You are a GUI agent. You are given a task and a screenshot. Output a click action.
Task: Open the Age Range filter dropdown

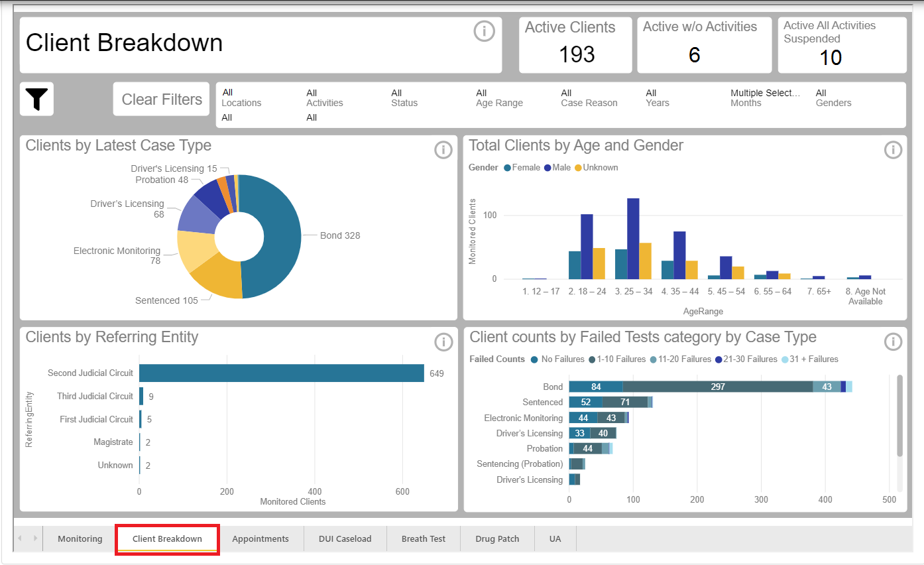click(x=499, y=98)
